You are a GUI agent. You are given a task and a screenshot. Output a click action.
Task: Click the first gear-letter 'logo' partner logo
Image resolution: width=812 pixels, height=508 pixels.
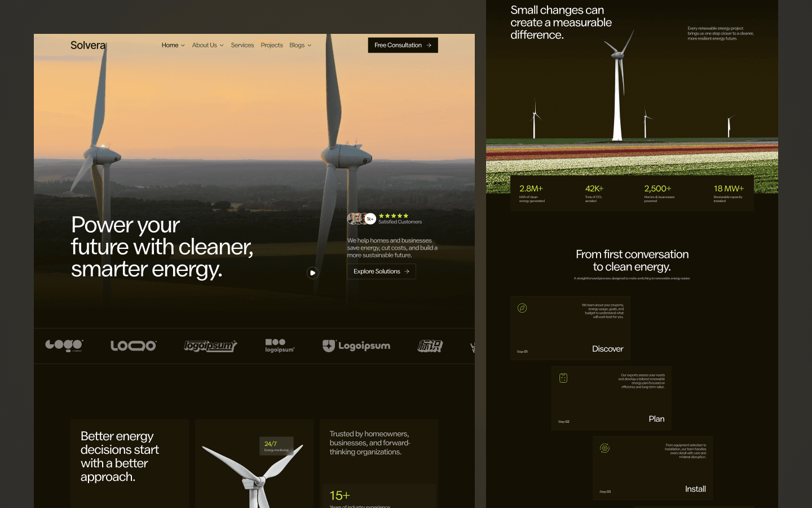tap(64, 345)
